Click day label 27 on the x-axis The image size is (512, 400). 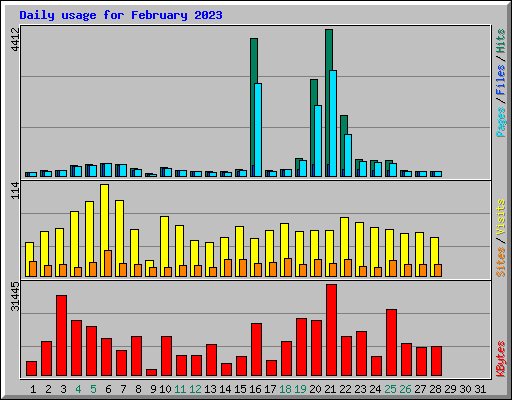pos(420,389)
